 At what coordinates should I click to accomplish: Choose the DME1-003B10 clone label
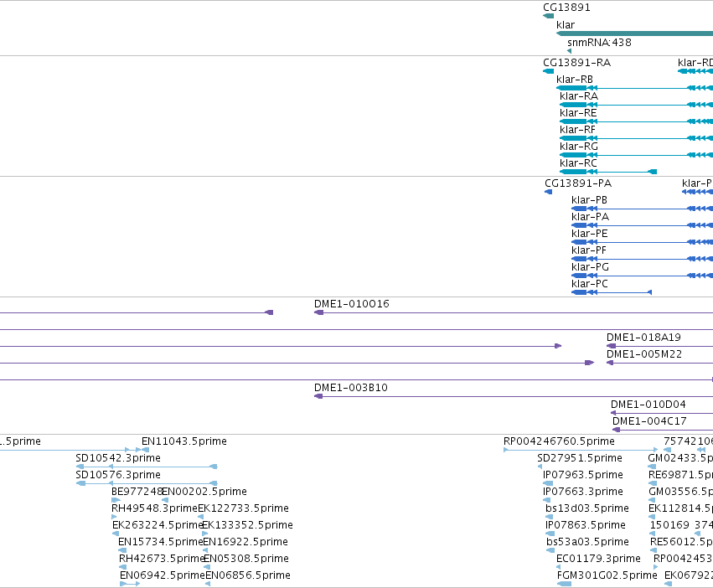(351, 388)
